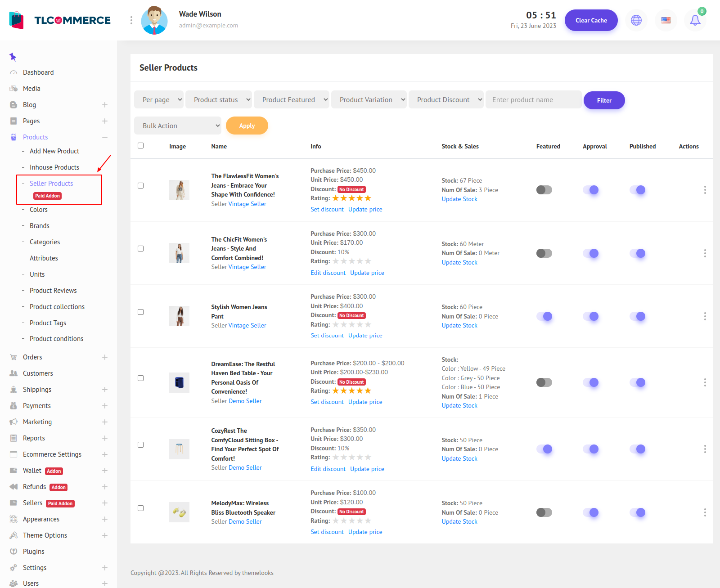Click the notification bell icon
This screenshot has height=588, width=720.
[695, 20]
